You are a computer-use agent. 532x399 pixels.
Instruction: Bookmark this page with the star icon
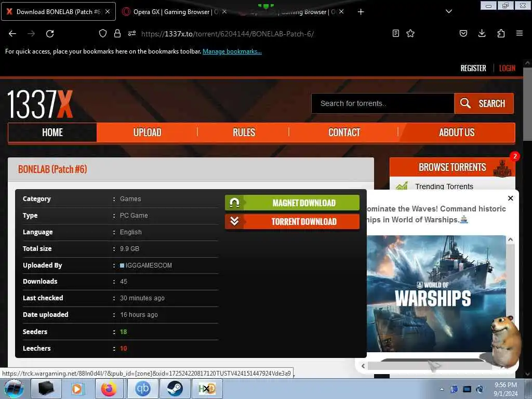click(x=410, y=33)
